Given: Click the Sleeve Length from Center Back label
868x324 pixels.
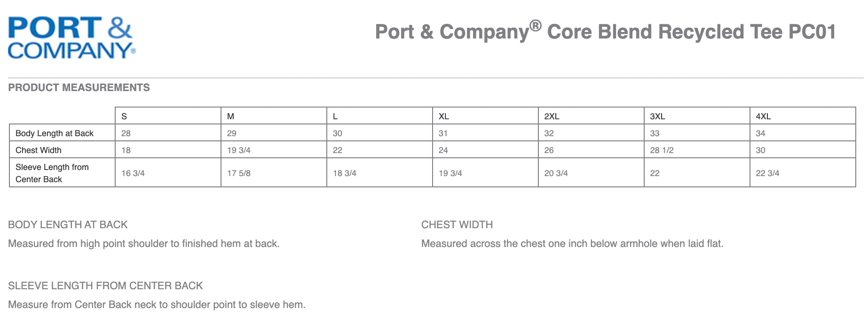Looking at the screenshot, I should 52,173.
